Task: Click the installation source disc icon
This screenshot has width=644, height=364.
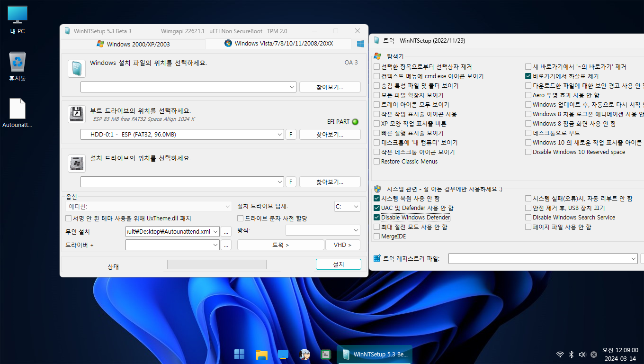Action: click(x=77, y=69)
